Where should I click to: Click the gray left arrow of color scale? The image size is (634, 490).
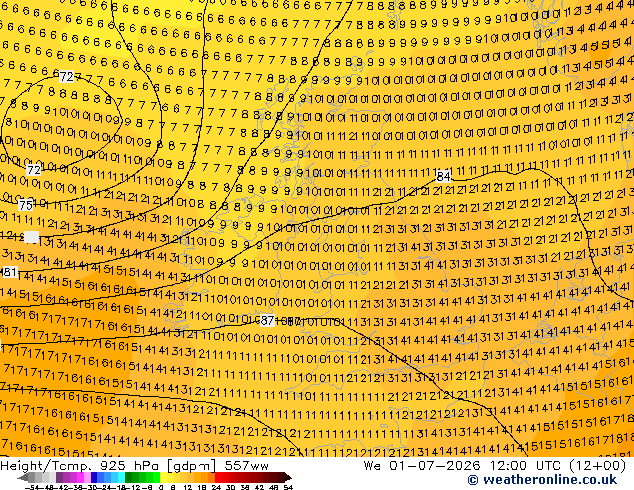pyautogui.click(x=23, y=478)
